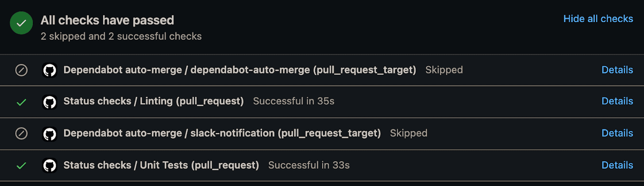Click skipped icon for dependabot-auto-merge check

(21, 70)
